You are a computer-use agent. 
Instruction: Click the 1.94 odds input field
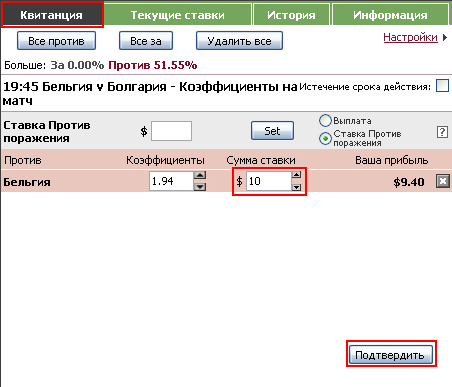click(171, 181)
